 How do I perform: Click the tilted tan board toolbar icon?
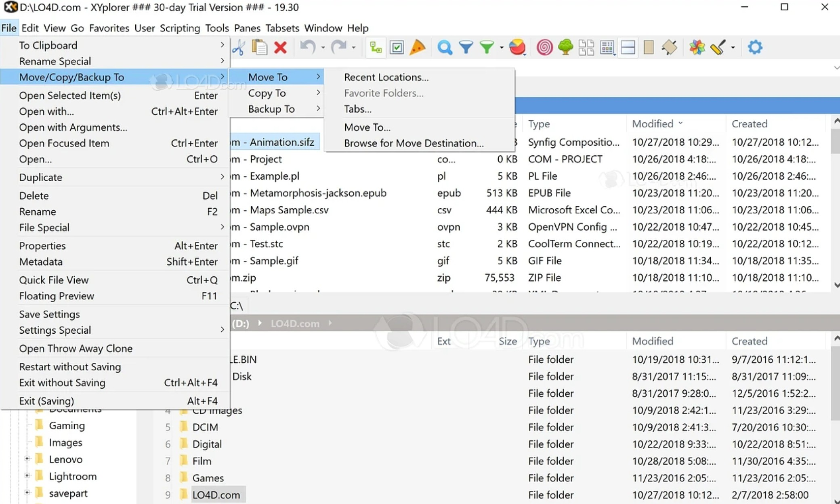point(670,48)
